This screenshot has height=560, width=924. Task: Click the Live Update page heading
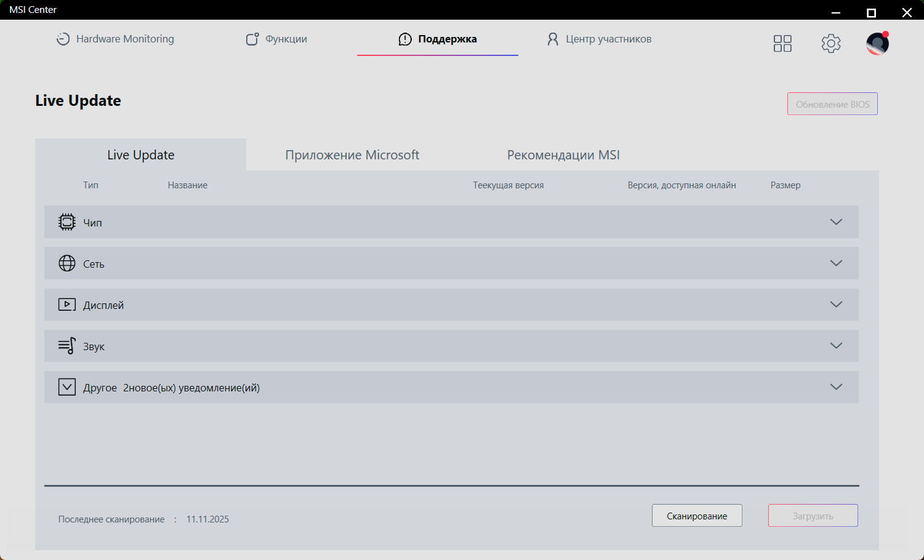(x=78, y=100)
